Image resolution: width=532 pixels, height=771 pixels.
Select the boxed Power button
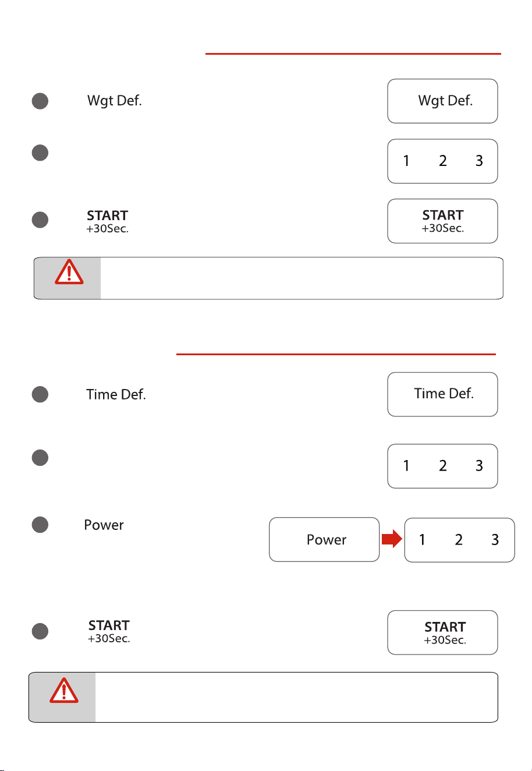(324, 540)
